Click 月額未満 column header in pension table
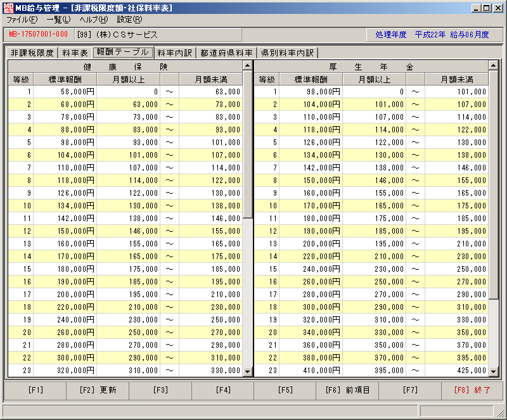 click(x=456, y=80)
